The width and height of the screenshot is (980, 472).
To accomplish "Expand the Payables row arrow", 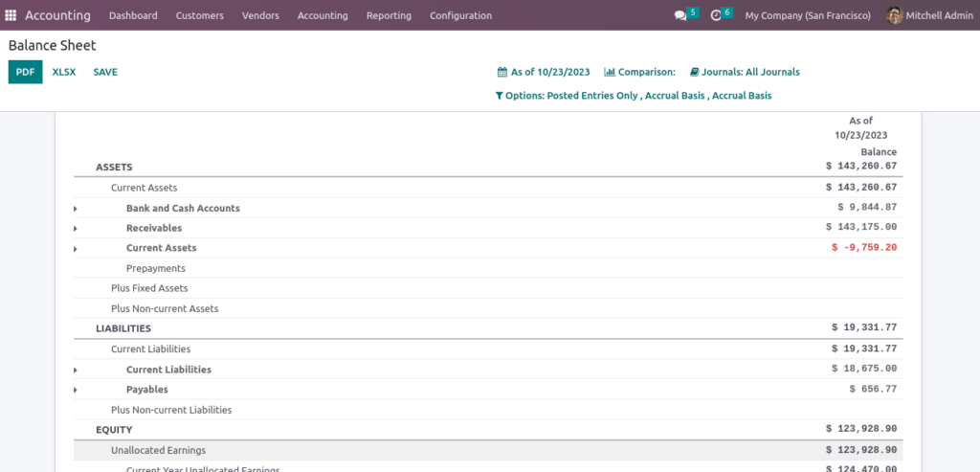I will [x=75, y=390].
